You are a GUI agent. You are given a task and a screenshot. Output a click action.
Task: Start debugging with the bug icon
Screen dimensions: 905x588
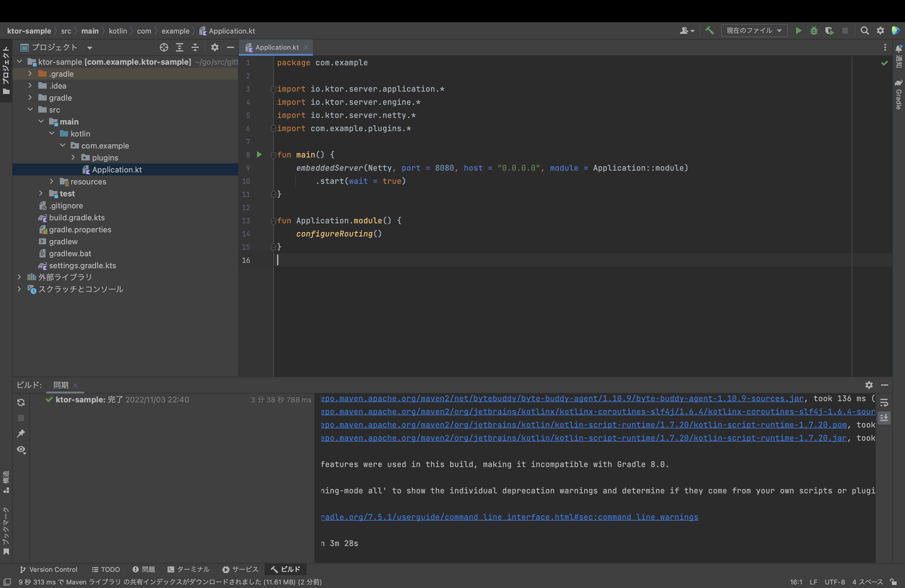(x=814, y=31)
